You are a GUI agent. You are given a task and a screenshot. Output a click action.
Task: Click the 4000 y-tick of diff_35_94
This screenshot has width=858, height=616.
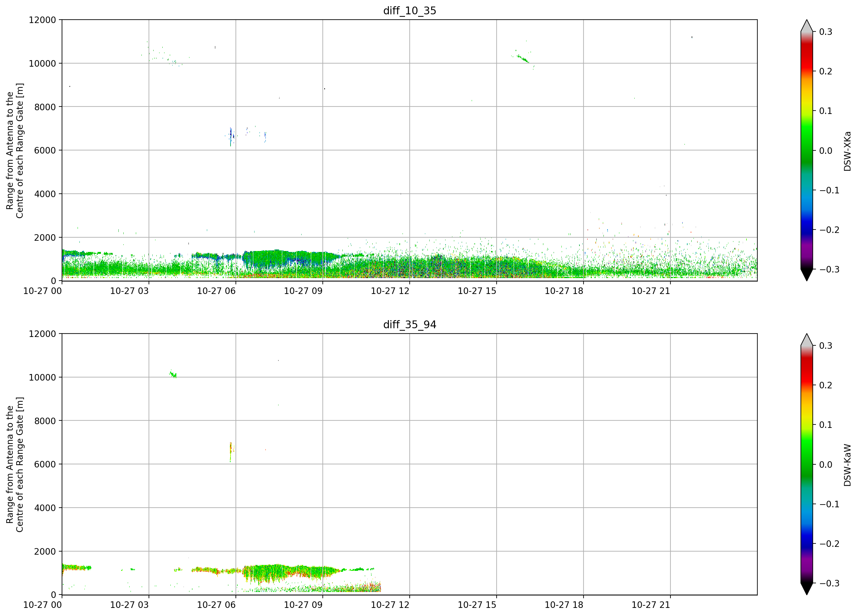pyautogui.click(x=45, y=508)
